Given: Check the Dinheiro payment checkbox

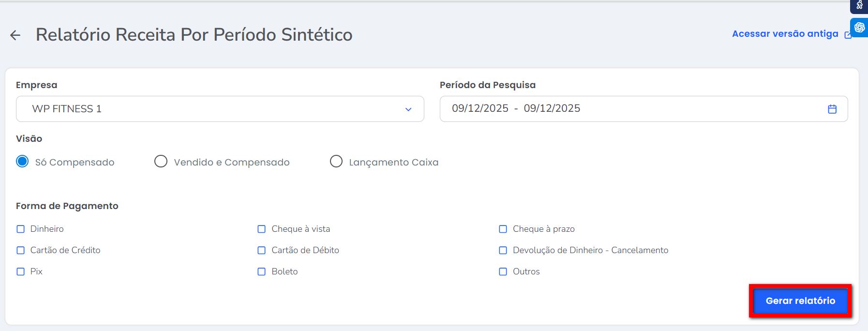Looking at the screenshot, I should 21,229.
